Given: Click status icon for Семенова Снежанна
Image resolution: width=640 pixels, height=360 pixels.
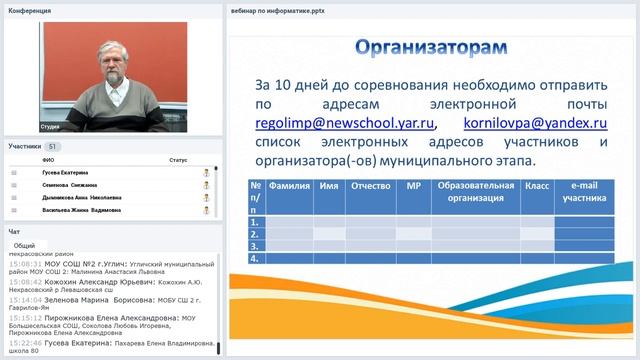Looking at the screenshot, I should pos(206,185).
